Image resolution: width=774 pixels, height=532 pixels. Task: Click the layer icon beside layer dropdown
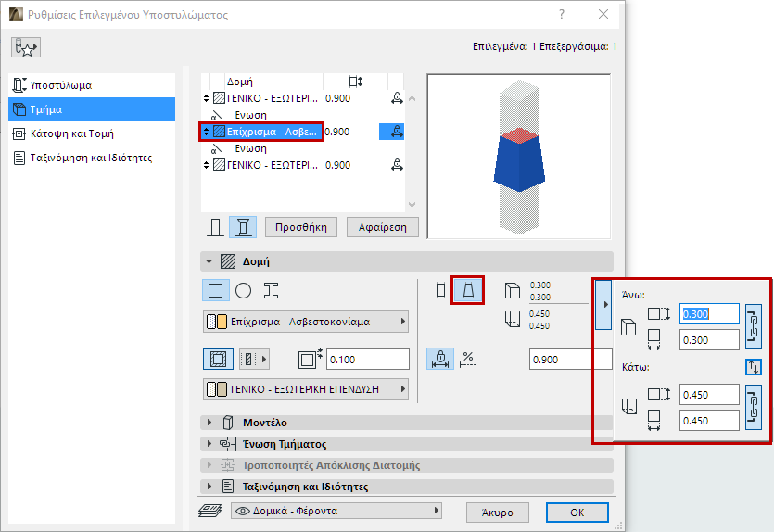[210, 511]
